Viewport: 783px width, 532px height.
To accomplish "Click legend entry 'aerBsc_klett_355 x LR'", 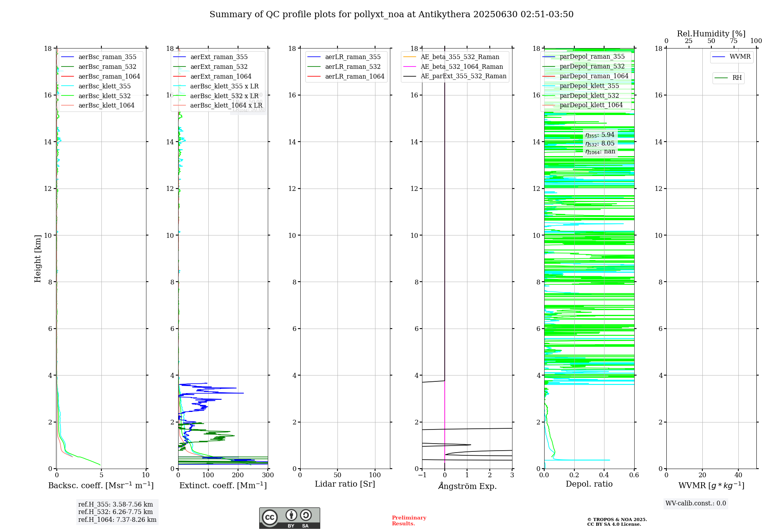I will [x=224, y=86].
